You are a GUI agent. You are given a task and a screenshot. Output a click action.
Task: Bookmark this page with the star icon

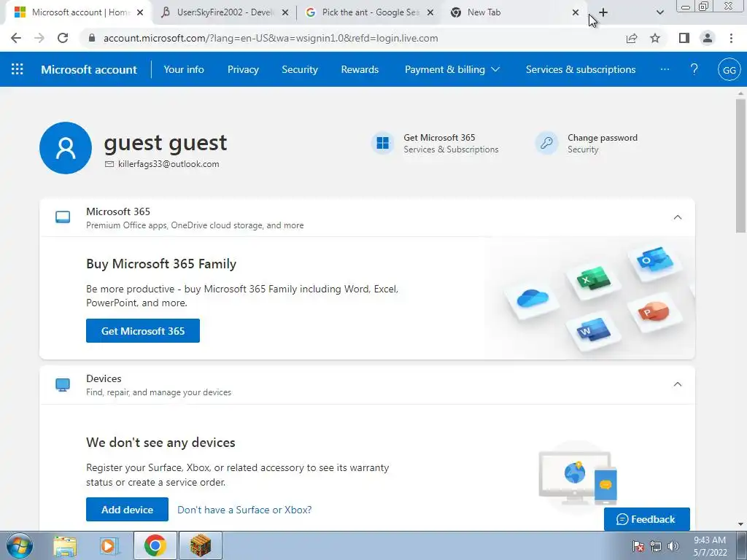[655, 38]
